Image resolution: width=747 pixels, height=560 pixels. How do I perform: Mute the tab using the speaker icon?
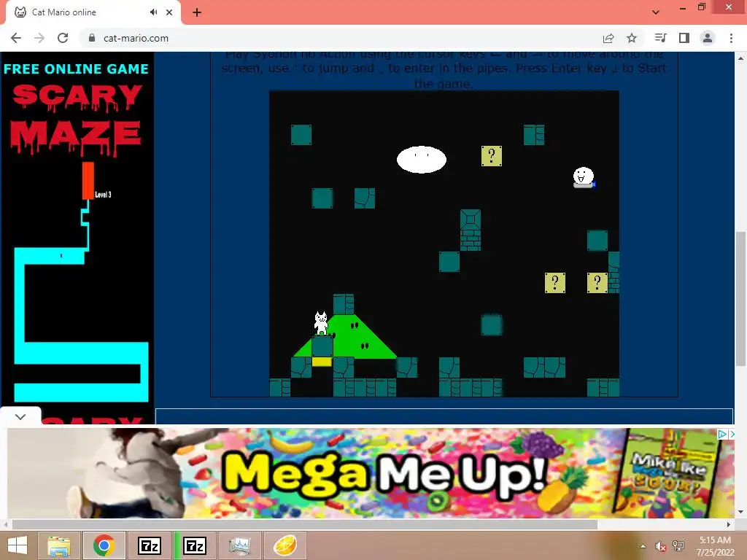click(x=153, y=12)
